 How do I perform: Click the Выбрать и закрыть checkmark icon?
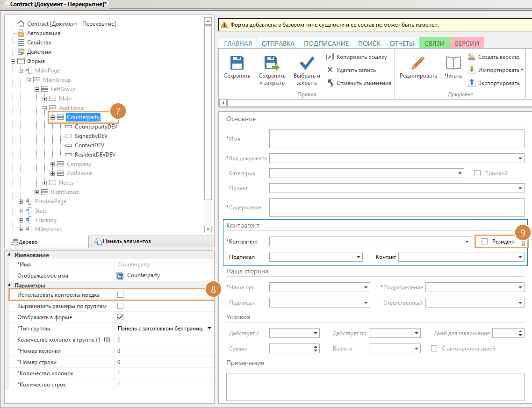point(307,63)
